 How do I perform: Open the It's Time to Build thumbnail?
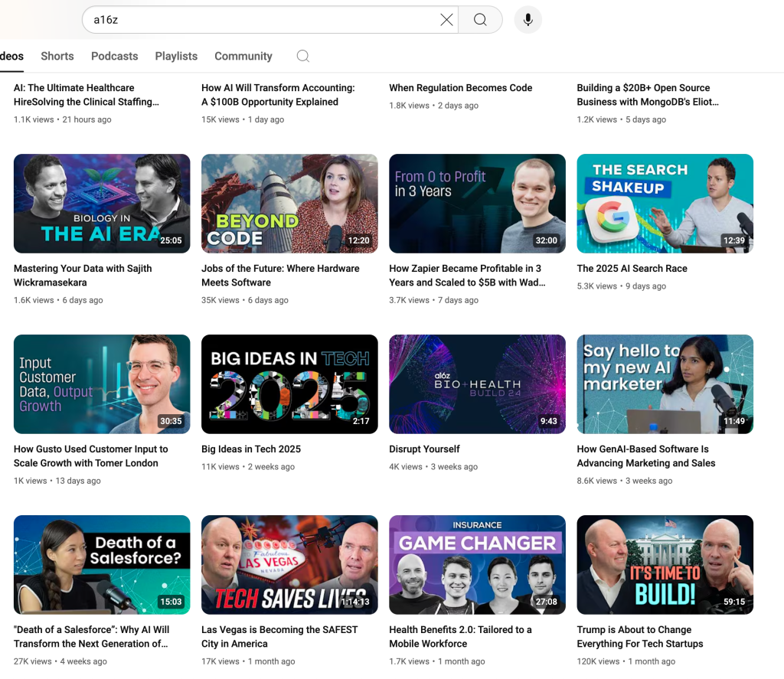click(x=665, y=565)
